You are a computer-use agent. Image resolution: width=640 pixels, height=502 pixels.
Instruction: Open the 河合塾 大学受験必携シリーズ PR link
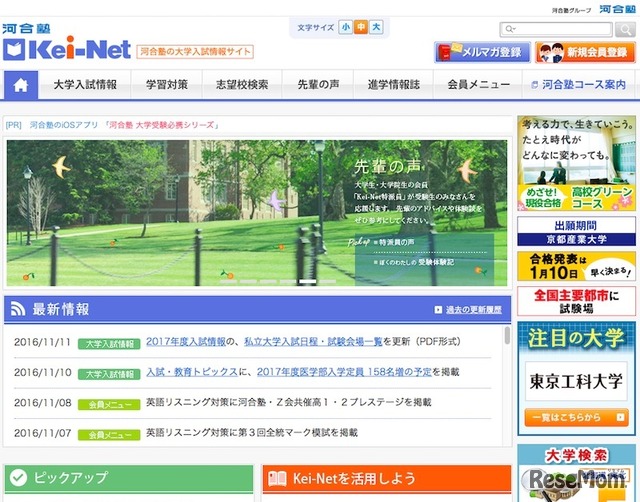click(x=162, y=125)
